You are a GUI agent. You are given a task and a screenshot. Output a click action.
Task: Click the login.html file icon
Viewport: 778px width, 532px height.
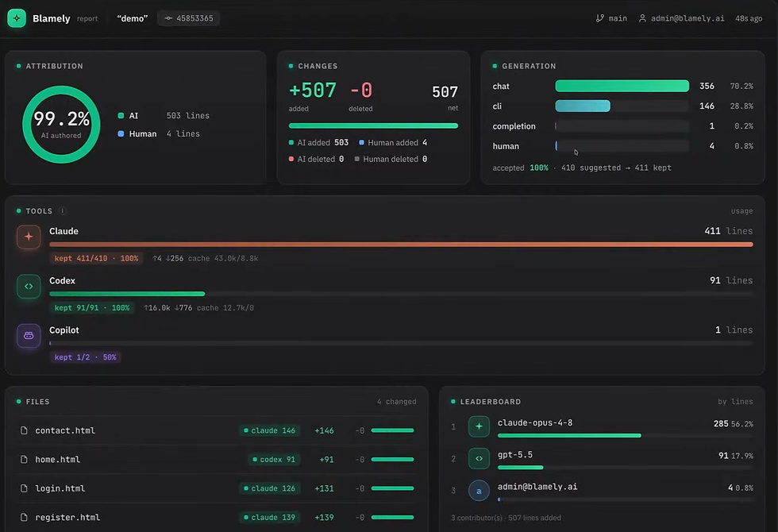point(24,488)
